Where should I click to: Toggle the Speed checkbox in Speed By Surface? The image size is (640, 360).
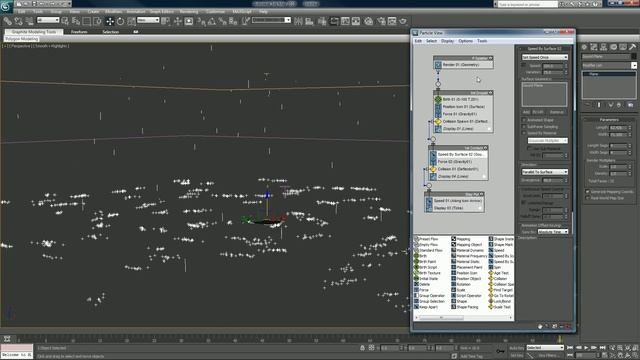coord(524,65)
